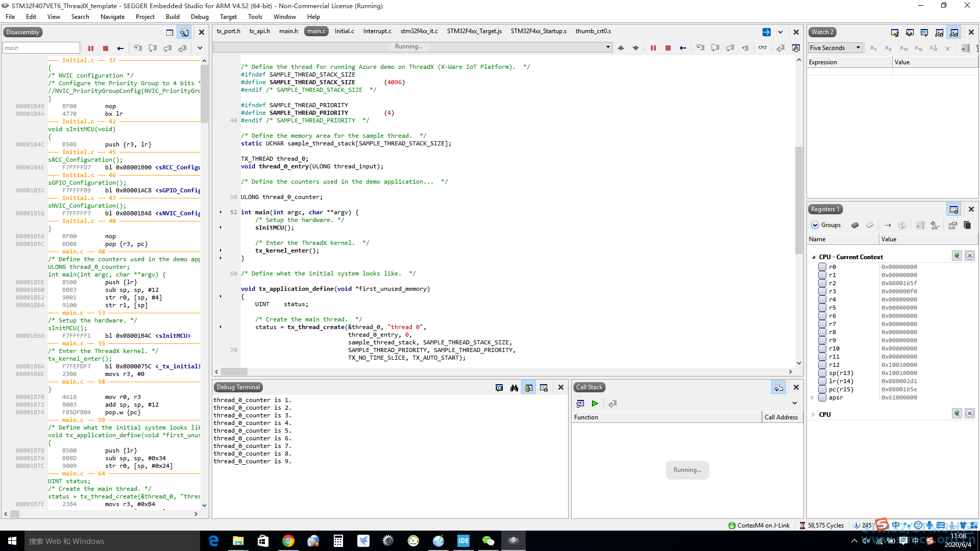
Task: Open the Disassembly toolbar overflow chevron
Action: [200, 48]
